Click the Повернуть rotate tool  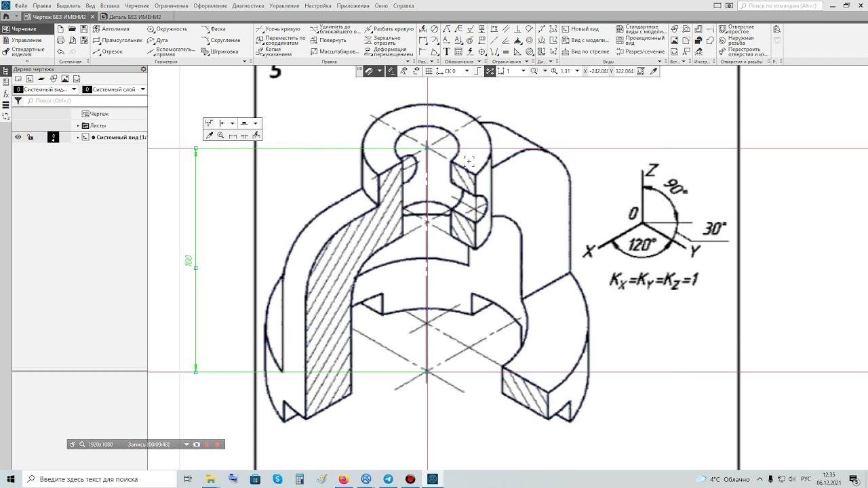328,40
